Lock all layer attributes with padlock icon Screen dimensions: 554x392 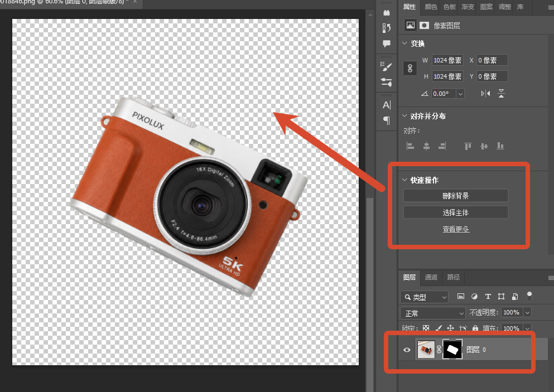[475, 328]
